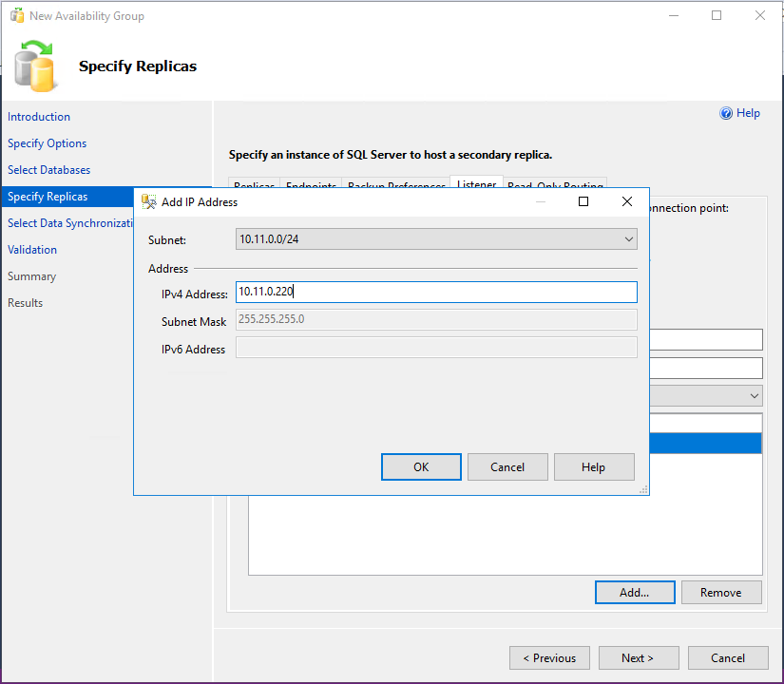Click the Next > wizard button
Image resolution: width=784 pixels, height=684 pixels.
tap(638, 657)
